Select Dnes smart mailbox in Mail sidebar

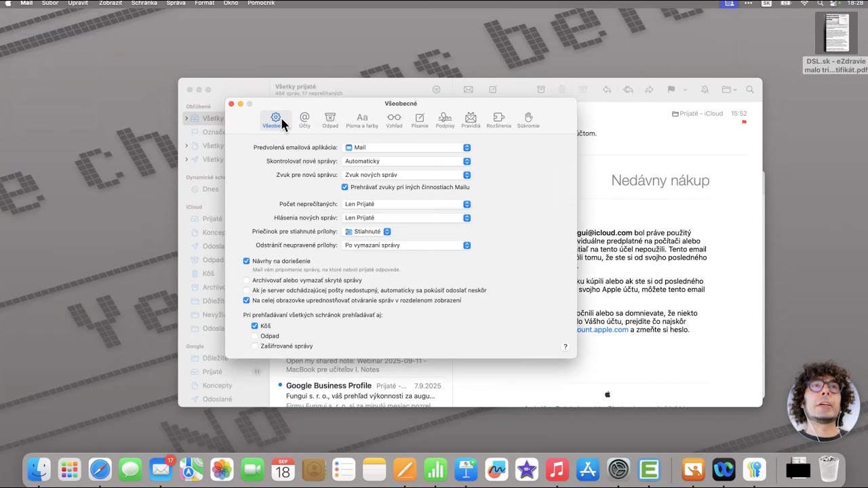210,189
